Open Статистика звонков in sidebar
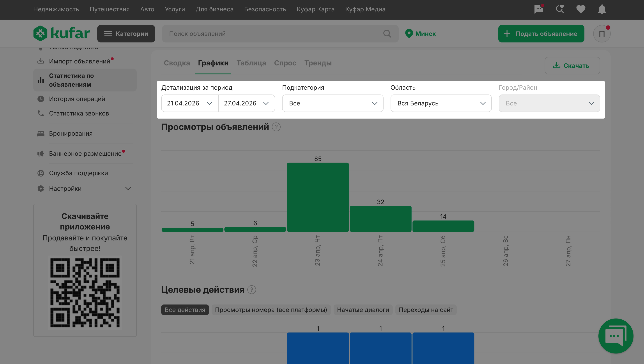The image size is (644, 364). tap(79, 113)
